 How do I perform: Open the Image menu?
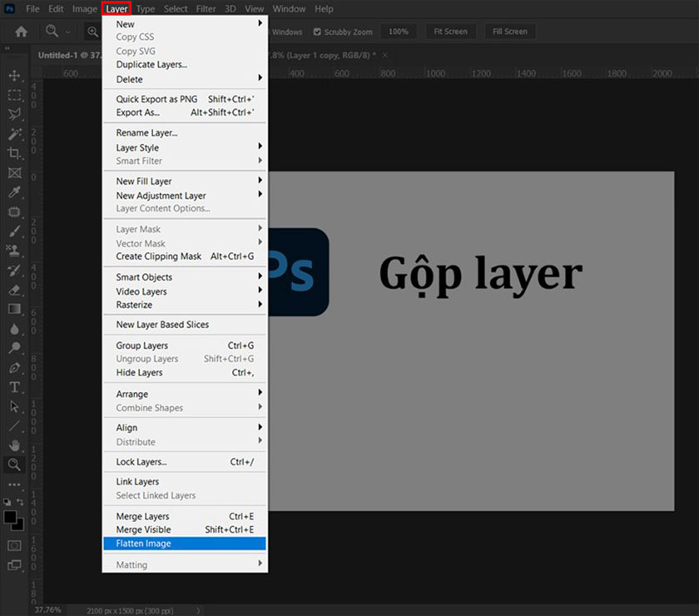tap(84, 9)
